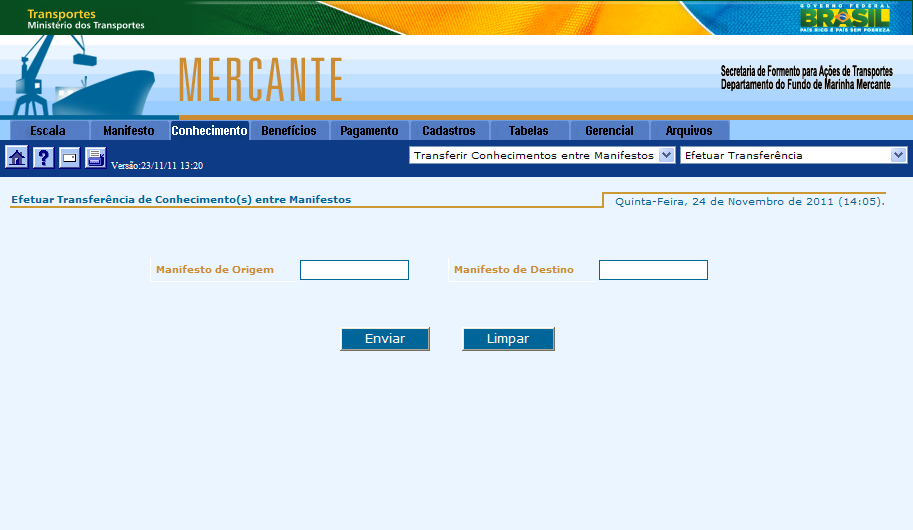The height and width of the screenshot is (530, 913).
Task: Click the Ministério dos Transportes logo
Action: 86,19
